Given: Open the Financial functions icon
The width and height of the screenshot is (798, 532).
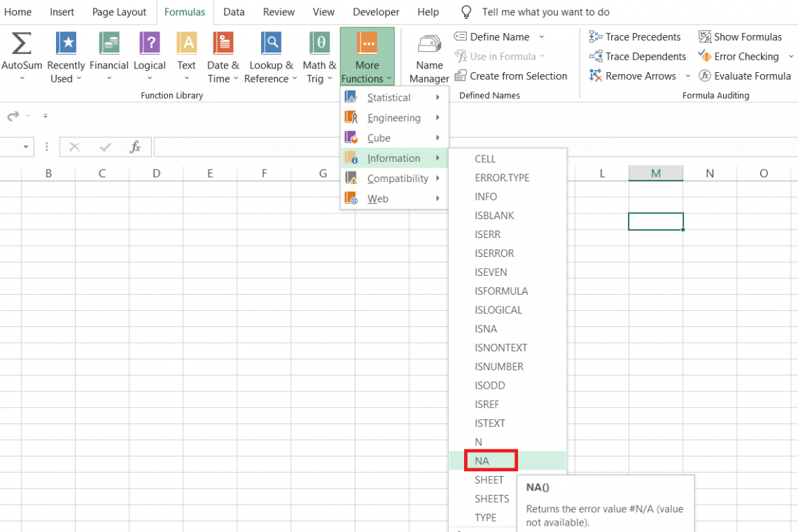Looking at the screenshot, I should (108, 56).
